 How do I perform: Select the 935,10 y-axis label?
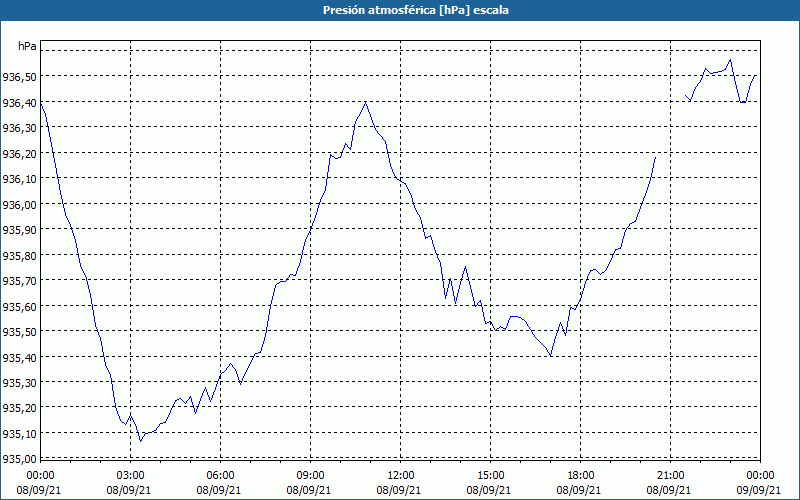[19, 433]
